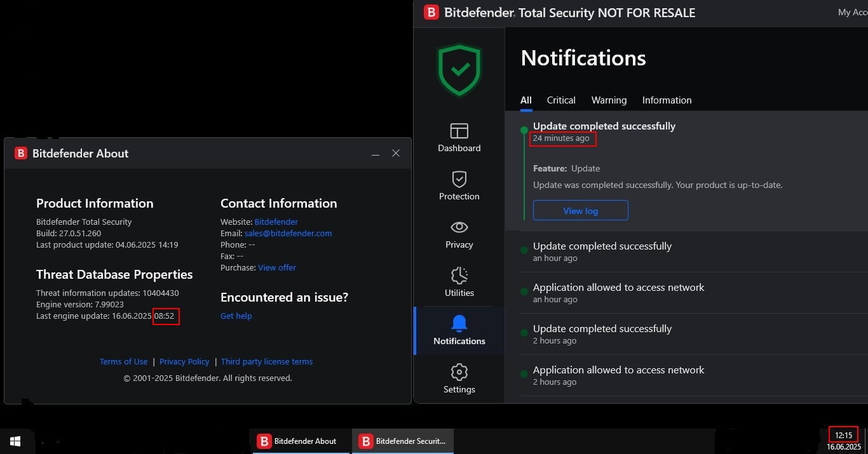Switch to Bitdefender Security taskbar button
The image size is (868, 454).
(x=403, y=441)
